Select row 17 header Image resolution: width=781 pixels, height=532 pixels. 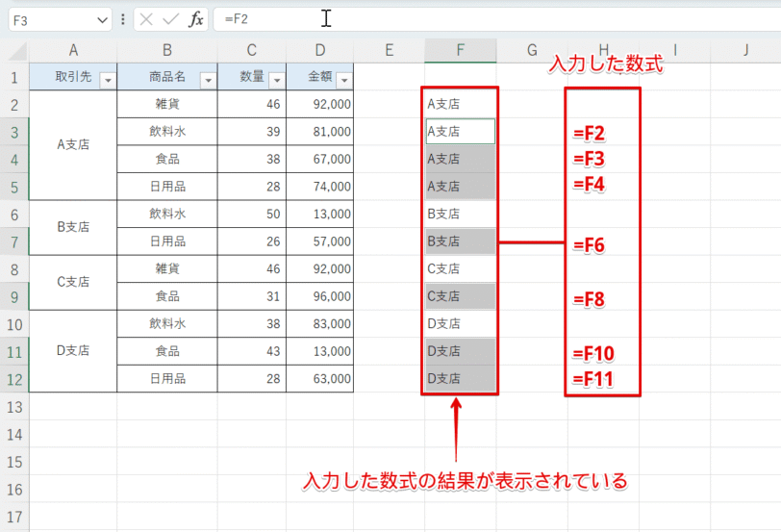coord(14,517)
